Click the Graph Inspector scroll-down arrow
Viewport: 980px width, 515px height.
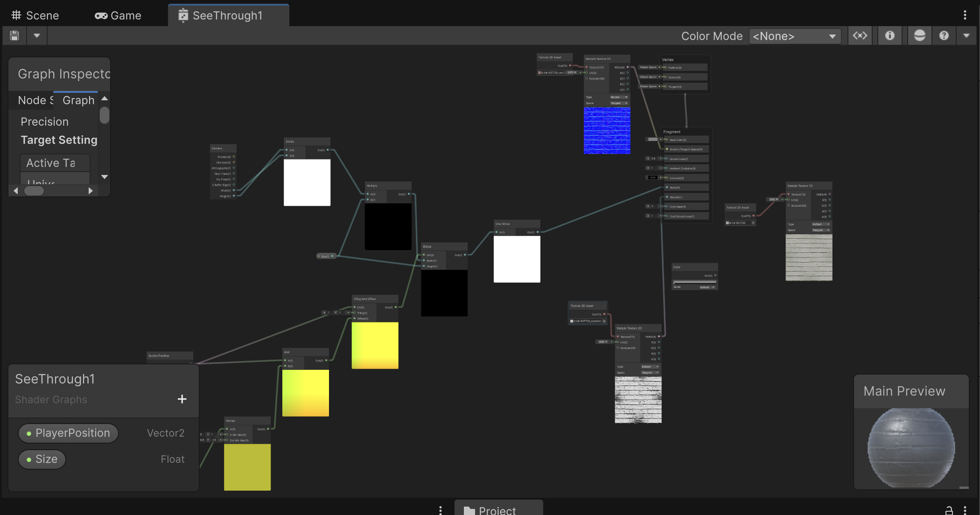pos(105,177)
